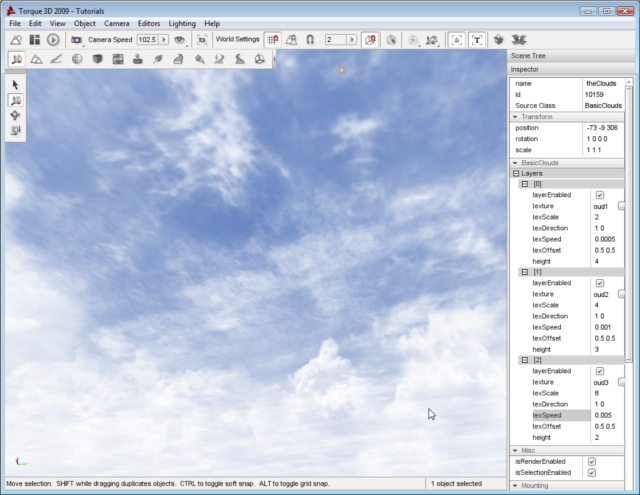The height and width of the screenshot is (495, 640).
Task: Toggle isSelectionEnabled checkbox
Action: [592, 472]
